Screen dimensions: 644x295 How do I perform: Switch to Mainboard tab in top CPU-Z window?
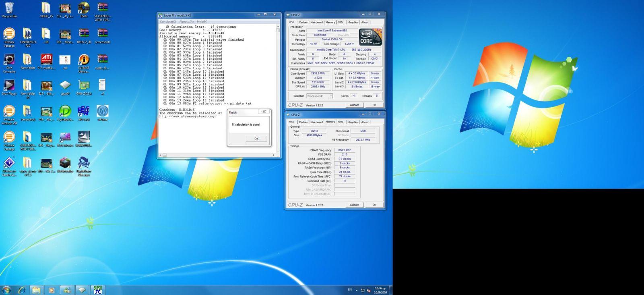click(x=316, y=23)
